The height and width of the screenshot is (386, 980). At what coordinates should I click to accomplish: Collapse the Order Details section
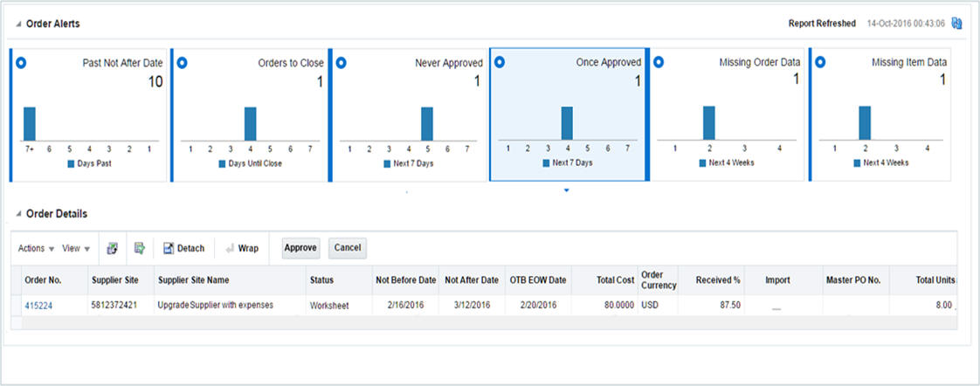tap(19, 214)
